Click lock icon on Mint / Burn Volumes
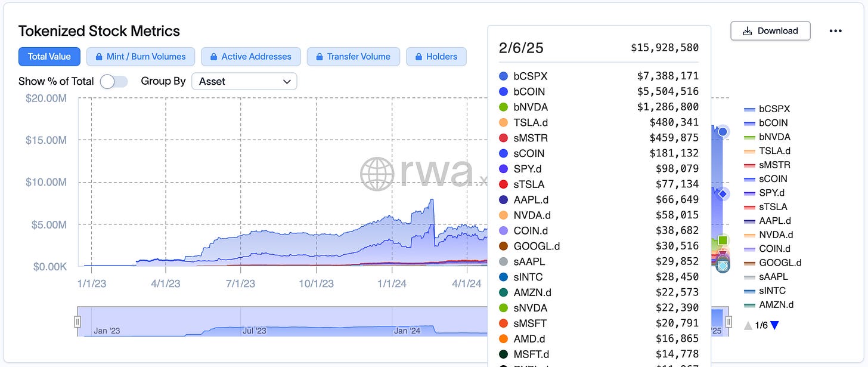 coord(98,57)
